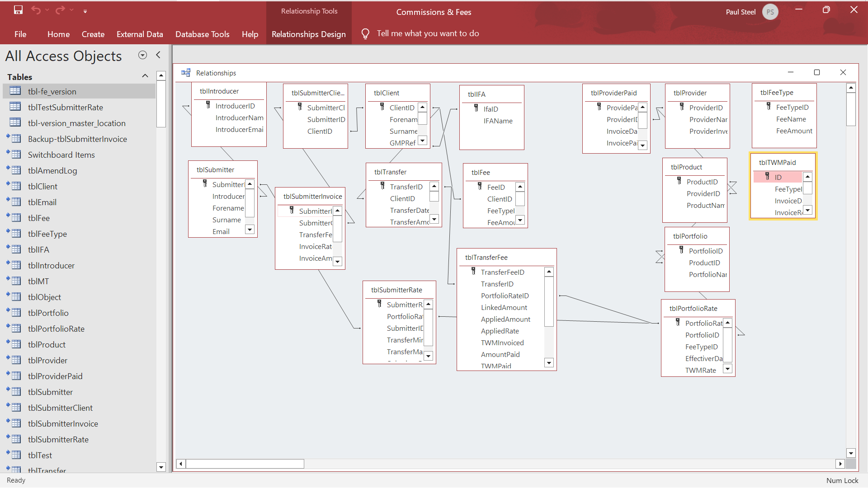This screenshot has height=488, width=868.
Task: Click the Tell me lightbulb icon
Action: (x=365, y=34)
